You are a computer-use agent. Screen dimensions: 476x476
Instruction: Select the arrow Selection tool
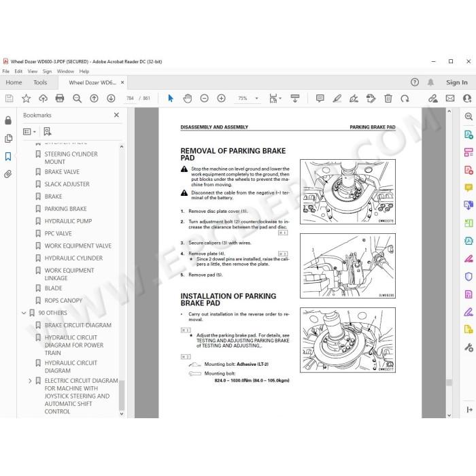(x=171, y=99)
